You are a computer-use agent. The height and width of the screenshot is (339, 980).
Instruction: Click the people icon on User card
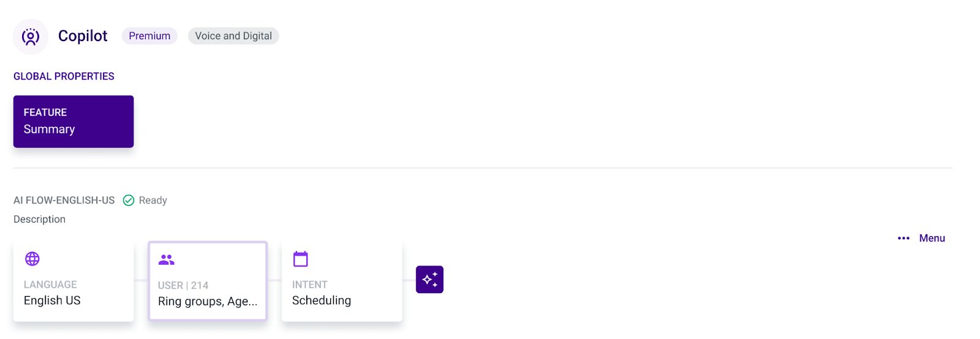pyautogui.click(x=167, y=260)
